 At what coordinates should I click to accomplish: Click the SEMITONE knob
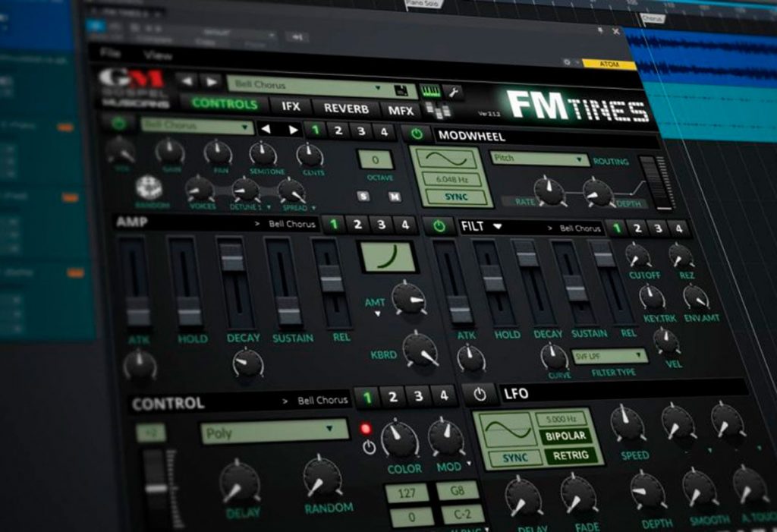pyautogui.click(x=263, y=154)
